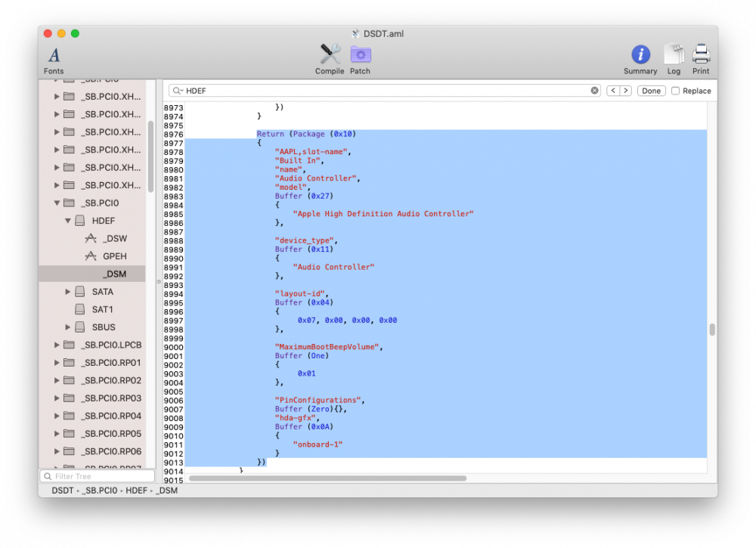
Task: Compile the DSDT file
Action: pos(330,60)
